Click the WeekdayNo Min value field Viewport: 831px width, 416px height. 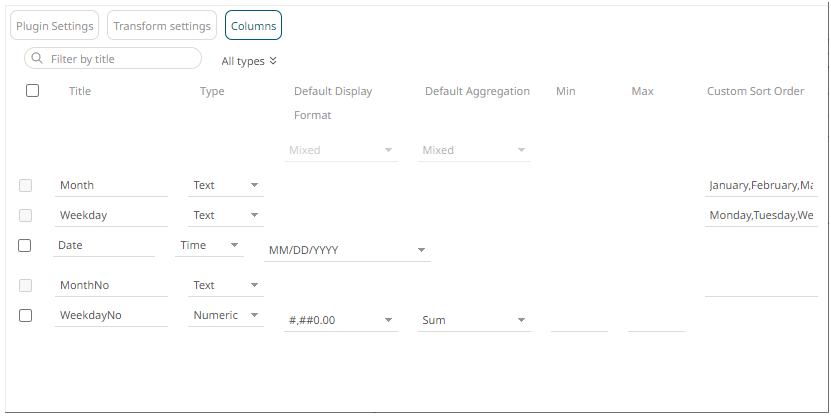coord(579,321)
